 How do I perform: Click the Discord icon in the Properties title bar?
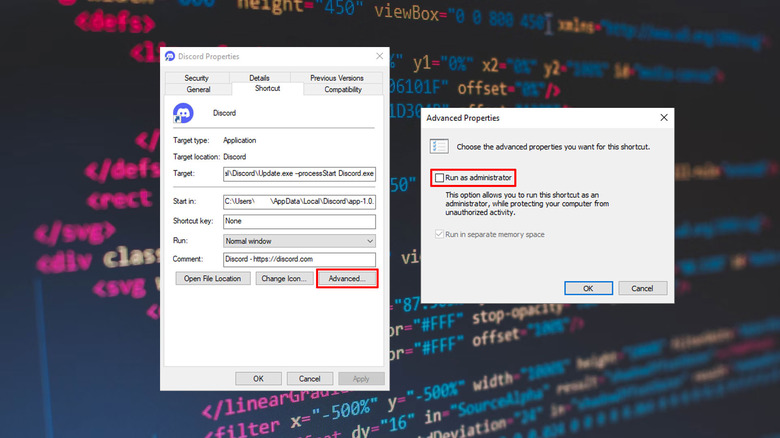click(x=170, y=57)
